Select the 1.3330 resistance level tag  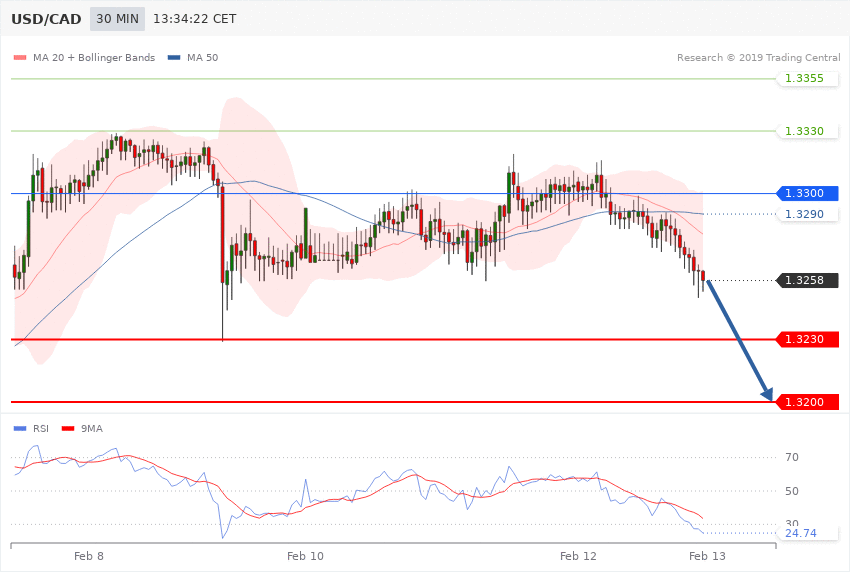(x=808, y=131)
